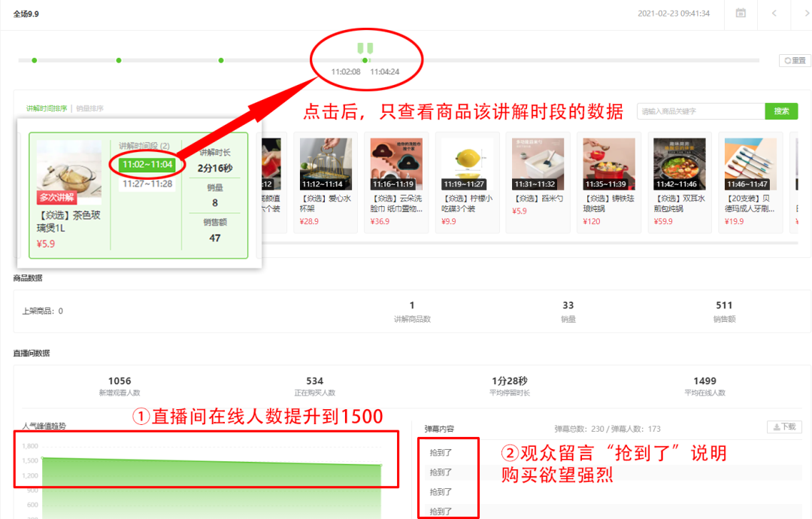Open the 双耳水煎包炖锅 product thumbnail
812x519 pixels.
(680, 164)
